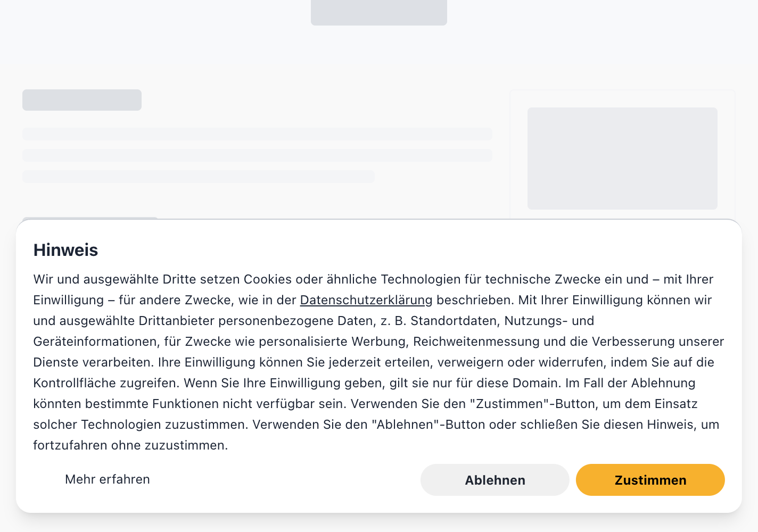758x532 pixels.
Task: Click the first skeleton text line
Action: point(257,134)
